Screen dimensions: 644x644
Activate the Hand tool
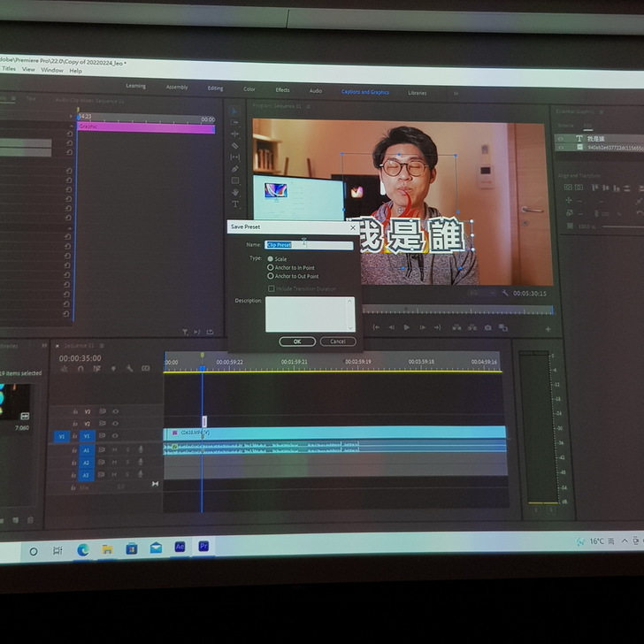[x=235, y=192]
